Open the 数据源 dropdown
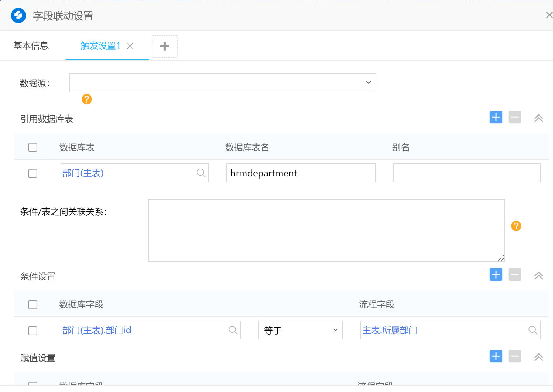The width and height of the screenshot is (553, 392). coord(223,83)
